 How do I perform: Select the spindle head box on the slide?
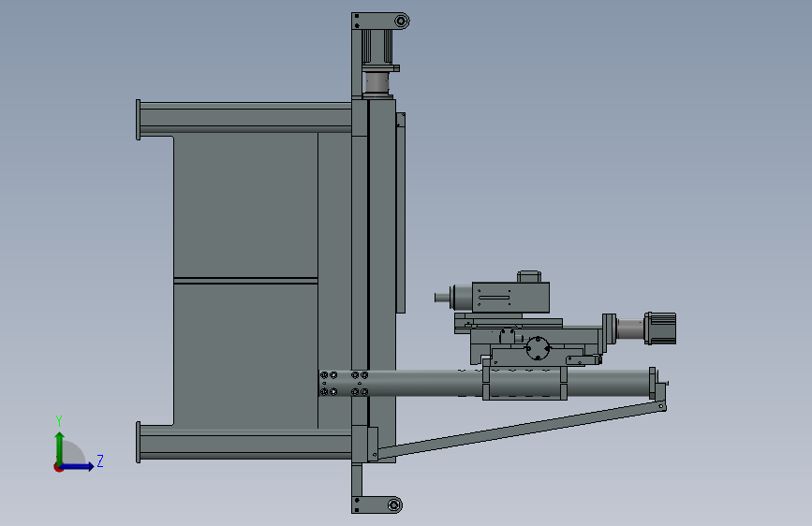(510, 298)
